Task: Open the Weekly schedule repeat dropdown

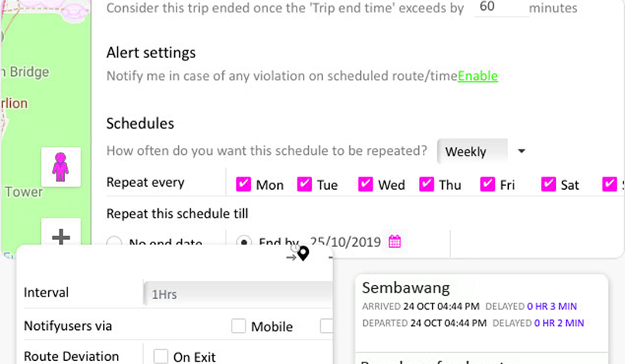Action: [482, 151]
